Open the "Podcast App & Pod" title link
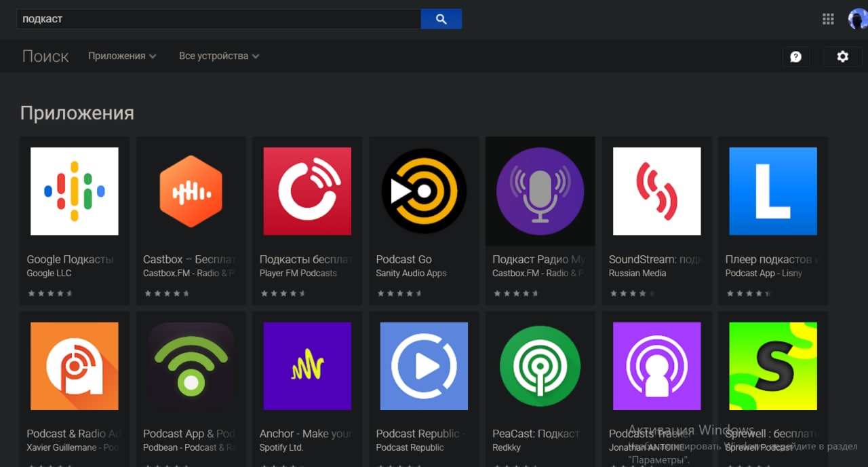The width and height of the screenshot is (868, 467). (189, 434)
